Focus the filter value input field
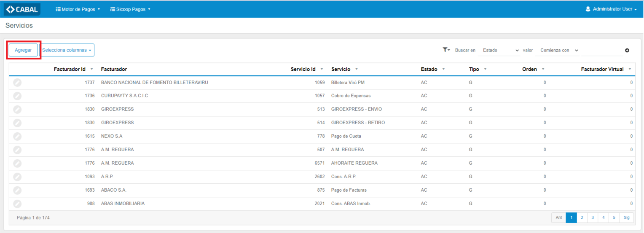Screen dimensions: 644x233 602,50
